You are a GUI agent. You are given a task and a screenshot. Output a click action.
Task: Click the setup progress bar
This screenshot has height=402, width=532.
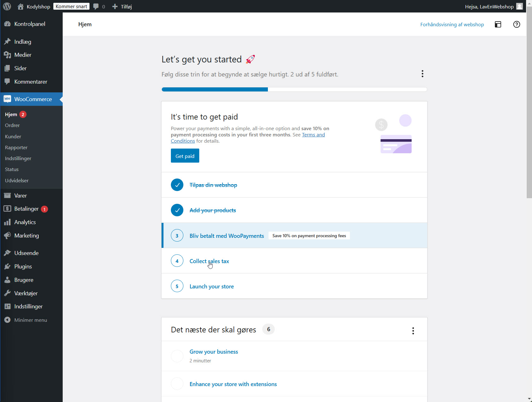[294, 90]
